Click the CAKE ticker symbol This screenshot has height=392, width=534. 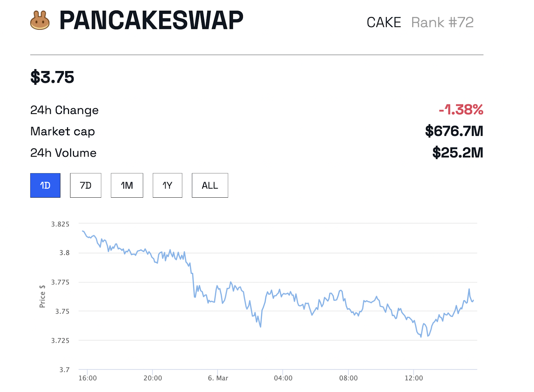[x=384, y=22]
